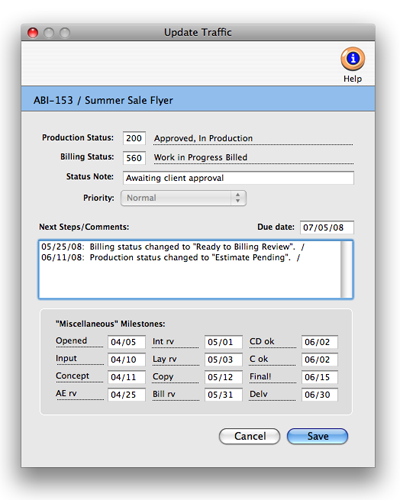Select the Production Status code field

coord(134,138)
